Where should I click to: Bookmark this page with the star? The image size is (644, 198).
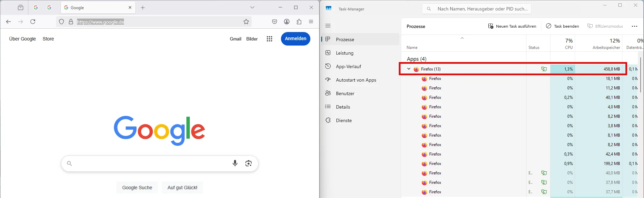(246, 22)
